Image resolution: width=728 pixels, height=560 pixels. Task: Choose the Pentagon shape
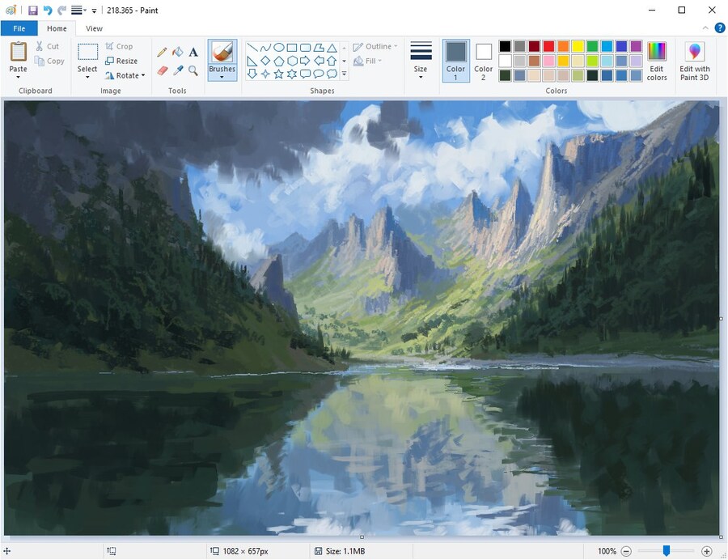[278, 61]
